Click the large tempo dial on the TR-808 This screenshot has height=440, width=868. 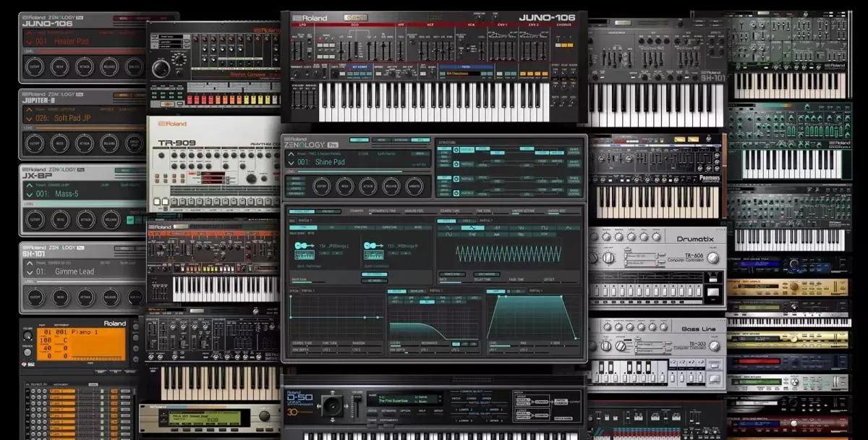click(x=161, y=68)
